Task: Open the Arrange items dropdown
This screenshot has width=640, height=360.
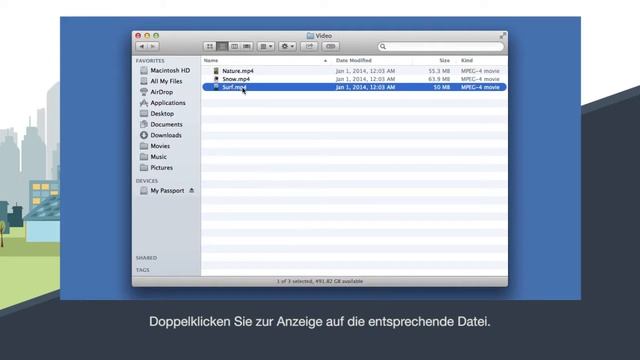Action: pyautogui.click(x=266, y=47)
